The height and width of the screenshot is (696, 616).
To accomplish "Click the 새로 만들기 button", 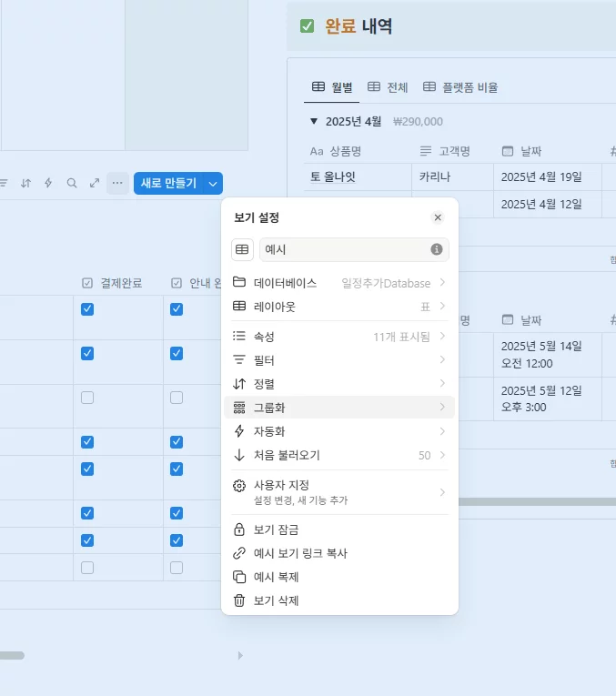I will pyautogui.click(x=168, y=183).
